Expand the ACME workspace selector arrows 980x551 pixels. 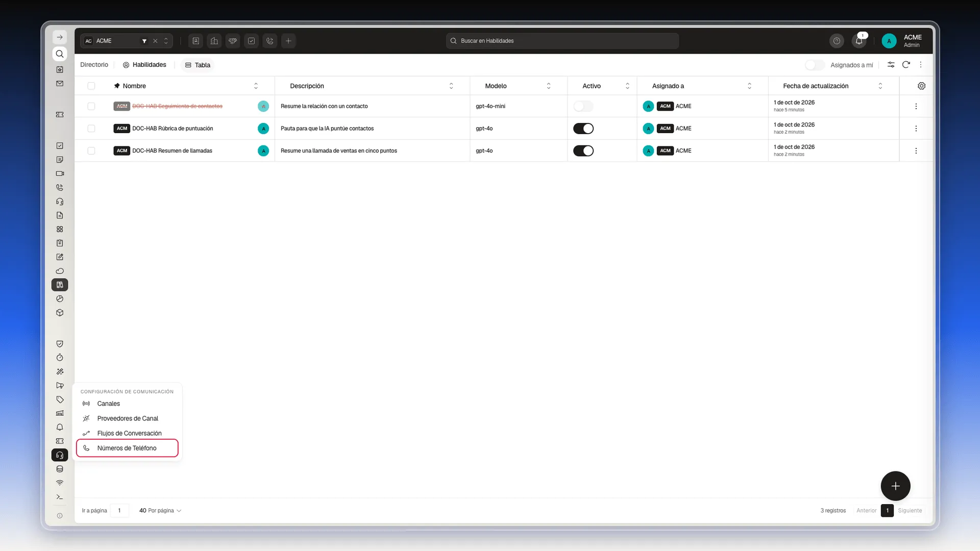pyautogui.click(x=166, y=41)
